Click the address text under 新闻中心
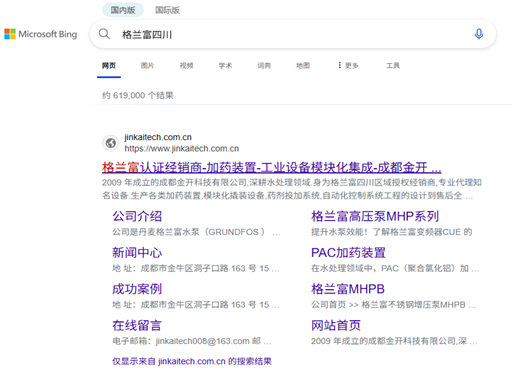Viewport: 512px width, 375px height. (196, 268)
